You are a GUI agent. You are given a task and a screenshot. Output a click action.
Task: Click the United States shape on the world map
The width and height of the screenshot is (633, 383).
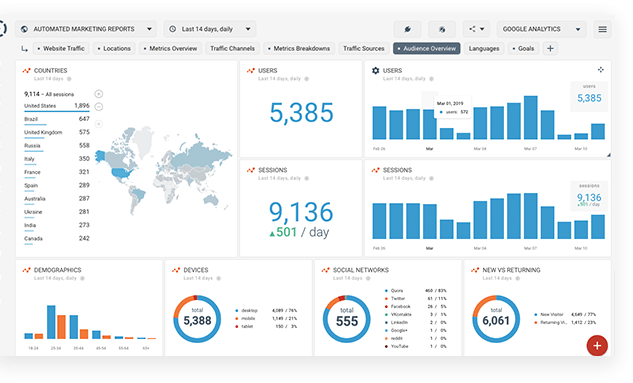coord(122,173)
